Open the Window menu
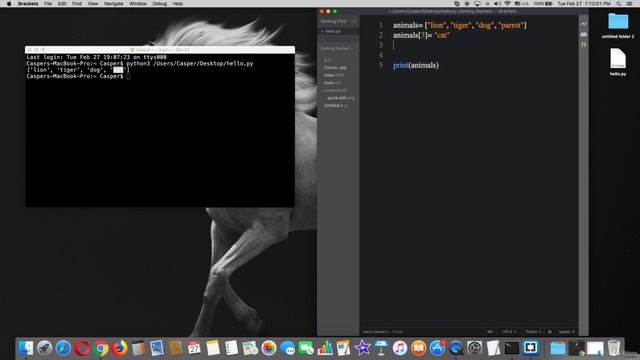 [x=138, y=4]
